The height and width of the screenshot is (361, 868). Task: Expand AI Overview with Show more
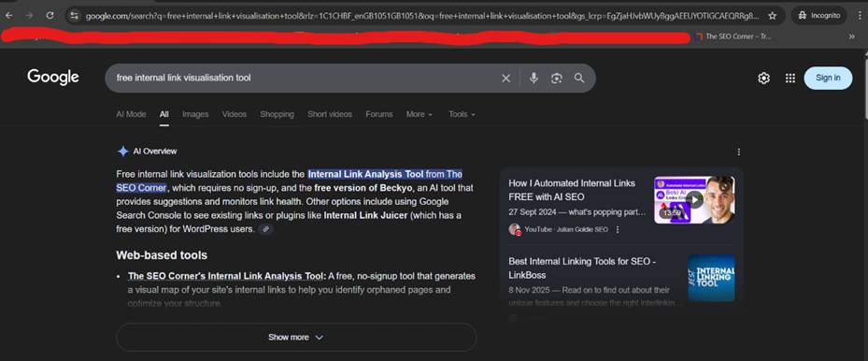tap(296, 338)
